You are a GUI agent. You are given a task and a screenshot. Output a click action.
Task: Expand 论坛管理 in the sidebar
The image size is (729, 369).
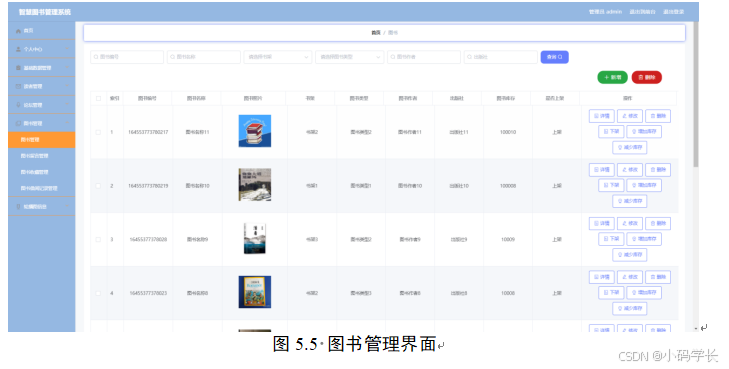click(x=41, y=105)
